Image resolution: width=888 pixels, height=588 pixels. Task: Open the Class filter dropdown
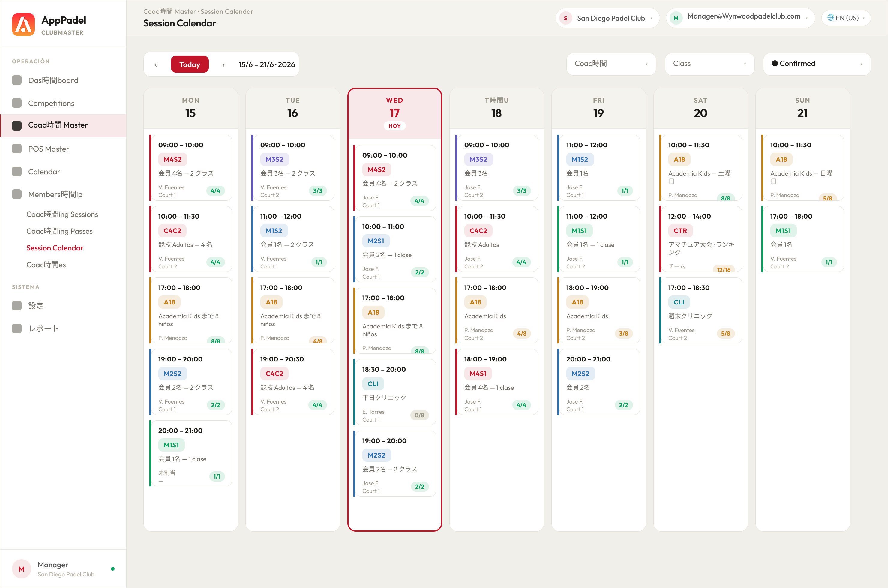point(709,64)
